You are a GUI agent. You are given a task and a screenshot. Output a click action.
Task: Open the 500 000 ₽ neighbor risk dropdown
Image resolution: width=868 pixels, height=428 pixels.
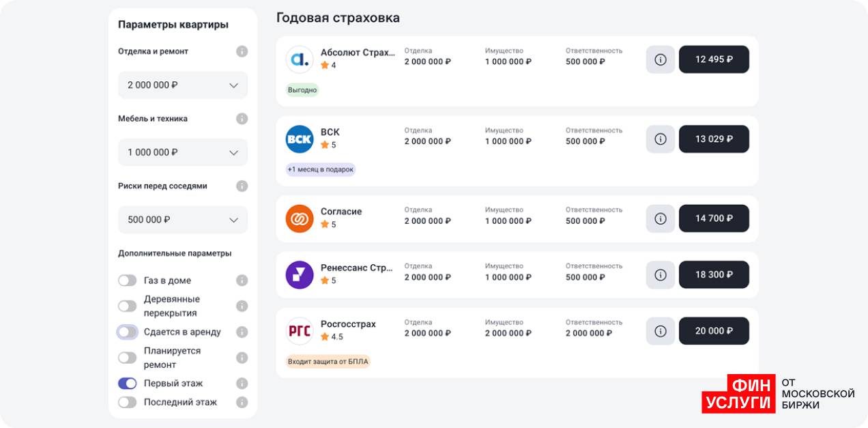(x=183, y=220)
